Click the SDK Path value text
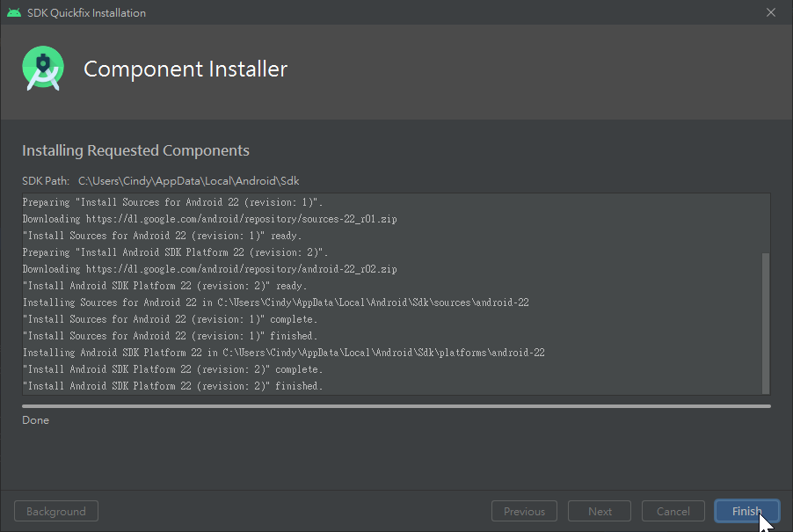Screen dimensions: 793x532 189,181
